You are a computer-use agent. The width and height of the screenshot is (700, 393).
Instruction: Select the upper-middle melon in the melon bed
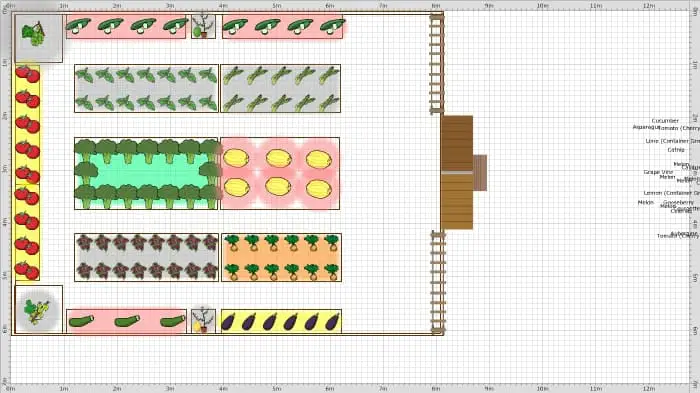(x=278, y=159)
